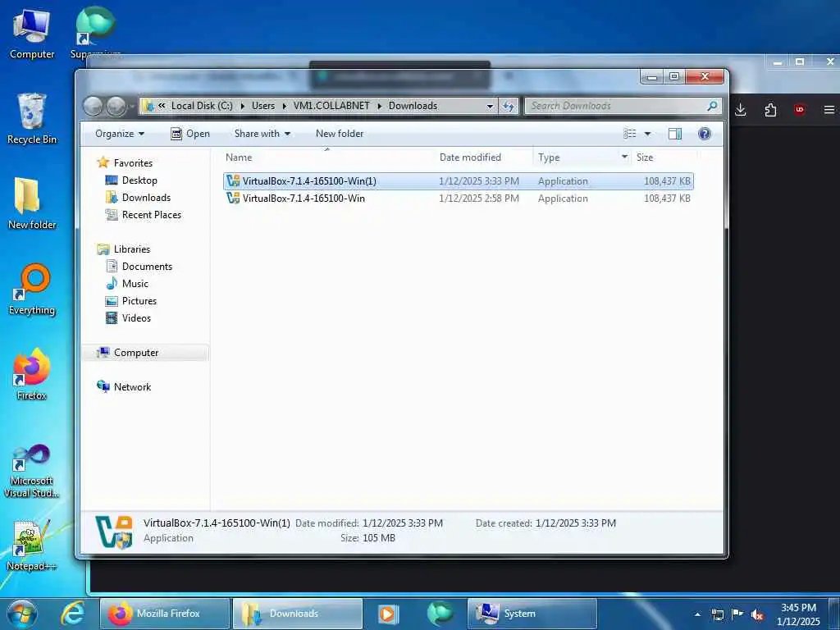Select the New folder desktop icon
This screenshot has width=840, height=630.
click(32, 203)
